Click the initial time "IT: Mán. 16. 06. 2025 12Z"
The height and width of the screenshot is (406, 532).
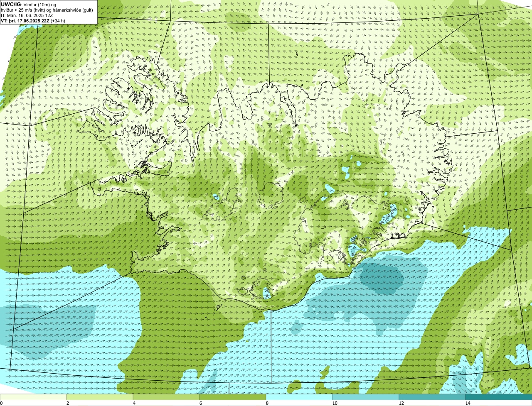tap(27, 15)
